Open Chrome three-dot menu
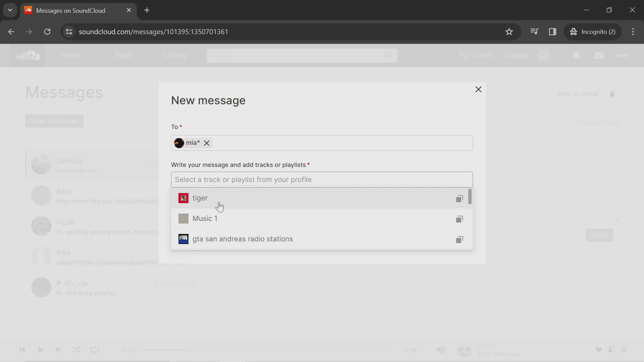This screenshot has height=362, width=644. [x=633, y=32]
